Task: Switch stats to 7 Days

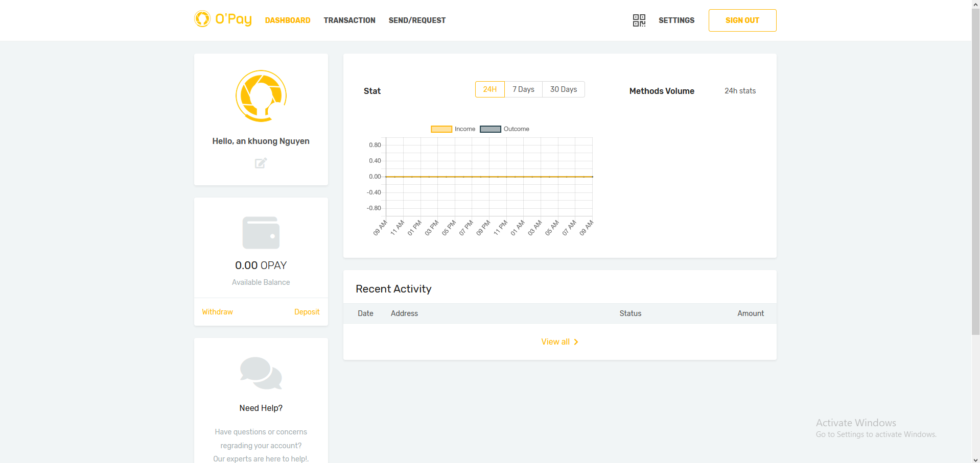Action: tap(523, 89)
